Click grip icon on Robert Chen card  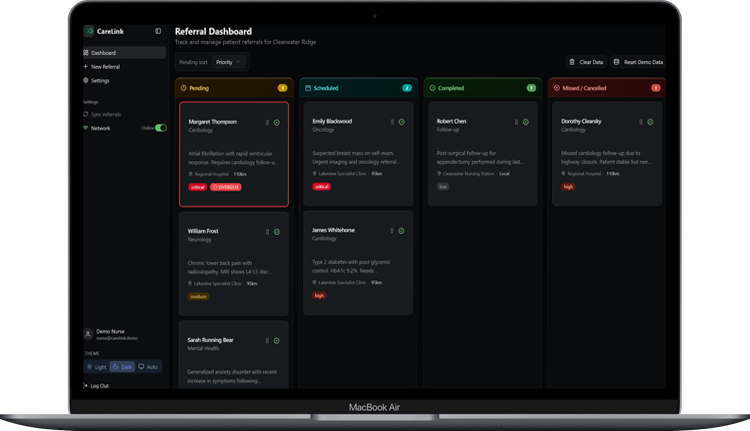(516, 122)
